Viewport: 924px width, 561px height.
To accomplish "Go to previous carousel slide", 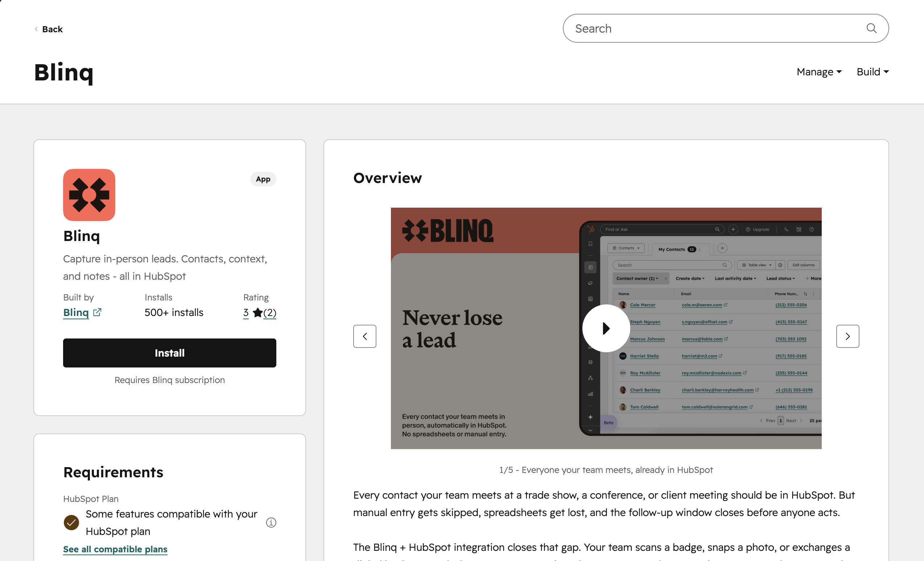I will tap(364, 336).
